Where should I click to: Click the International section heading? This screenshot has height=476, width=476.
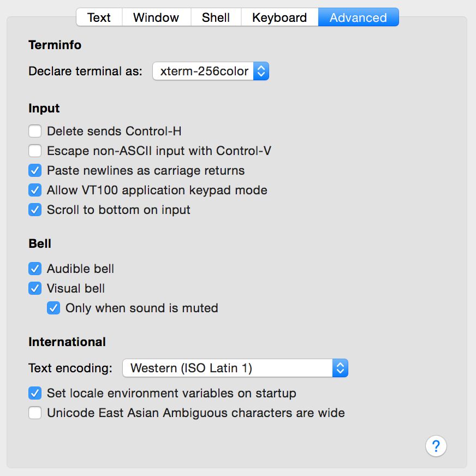[67, 342]
